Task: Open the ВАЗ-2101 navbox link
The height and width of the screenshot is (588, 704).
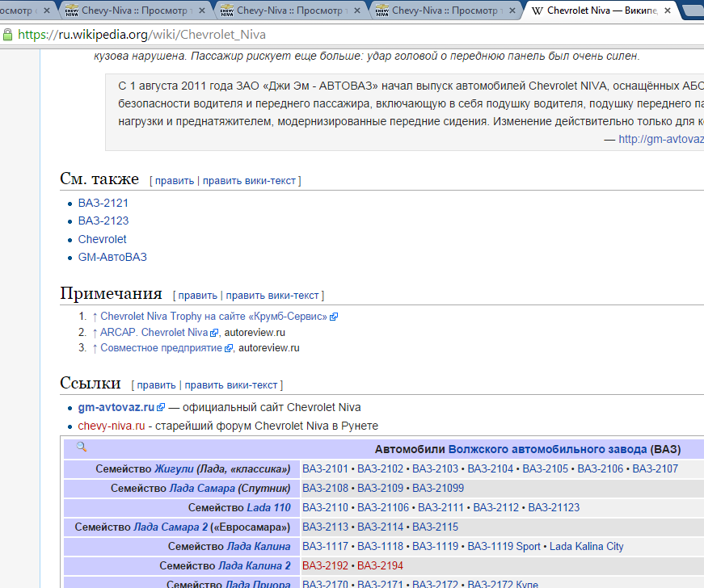Action: (325, 469)
